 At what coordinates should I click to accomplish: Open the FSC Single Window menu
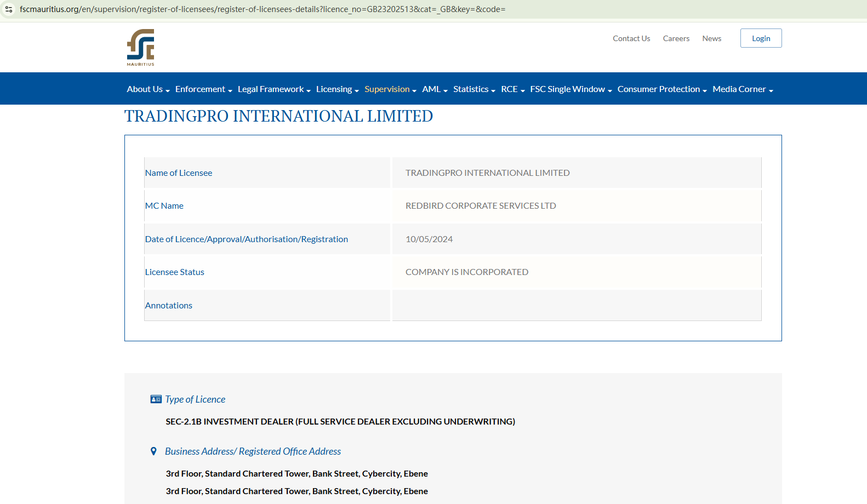pyautogui.click(x=571, y=89)
